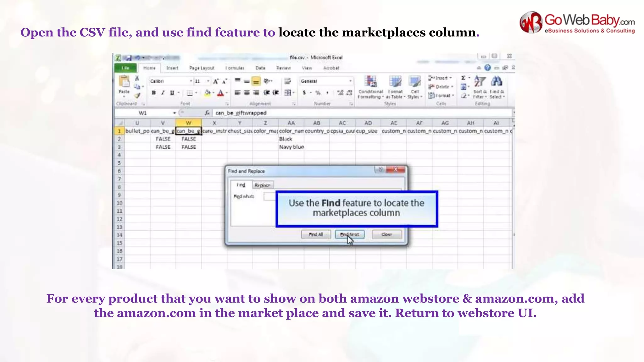Switch to the Formulas tab

pyautogui.click(x=235, y=68)
